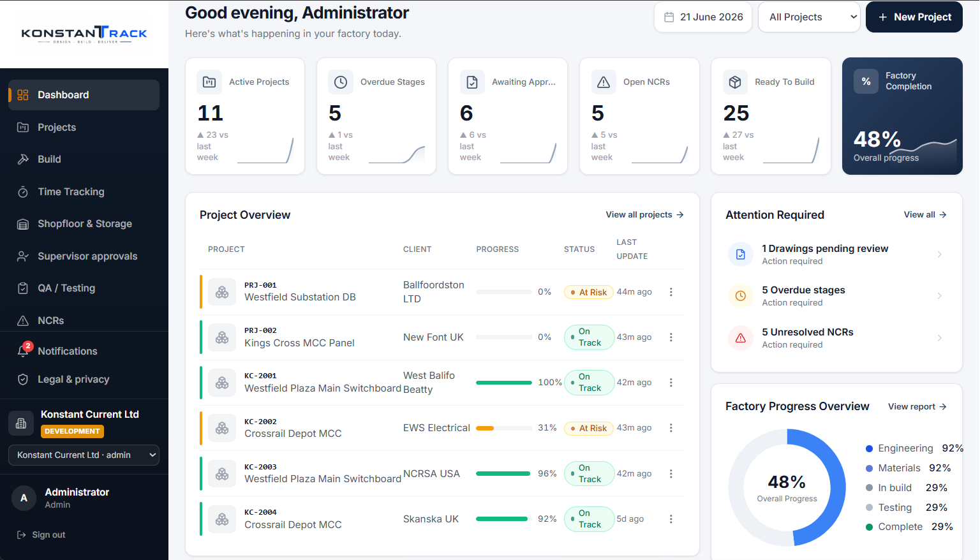
Task: Click the Konstant Current Ltd building icon
Action: 21,423
